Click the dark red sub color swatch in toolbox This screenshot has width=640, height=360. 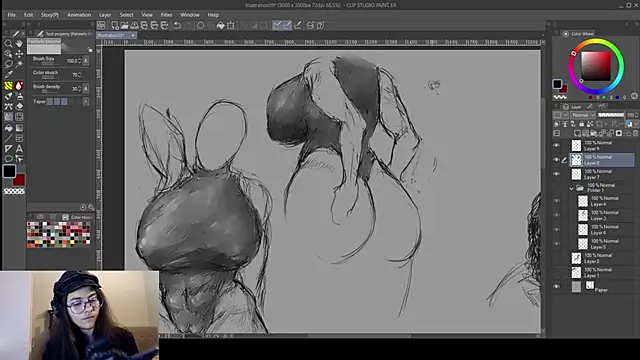[x=19, y=180]
